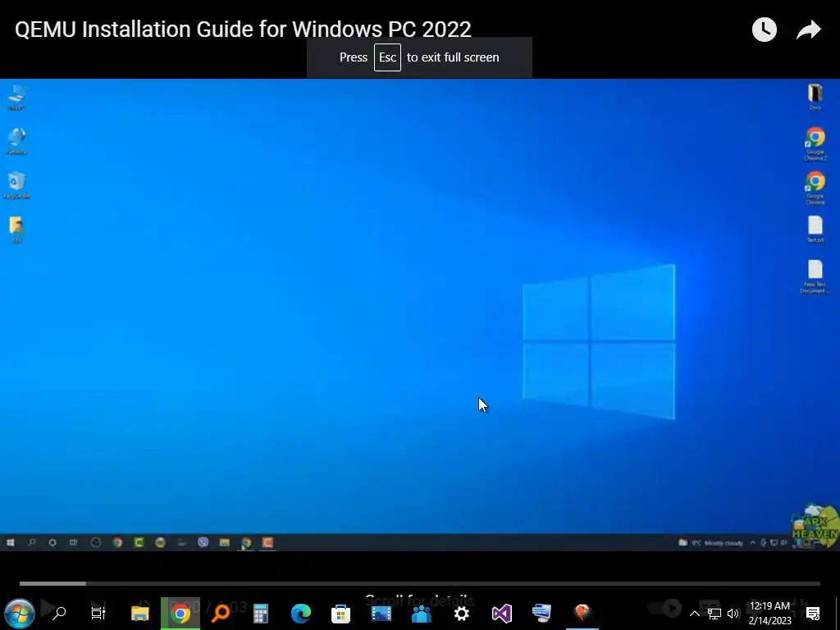The height and width of the screenshot is (630, 840).
Task: Click Google Chrome 2 shortcut in video
Action: click(x=815, y=144)
